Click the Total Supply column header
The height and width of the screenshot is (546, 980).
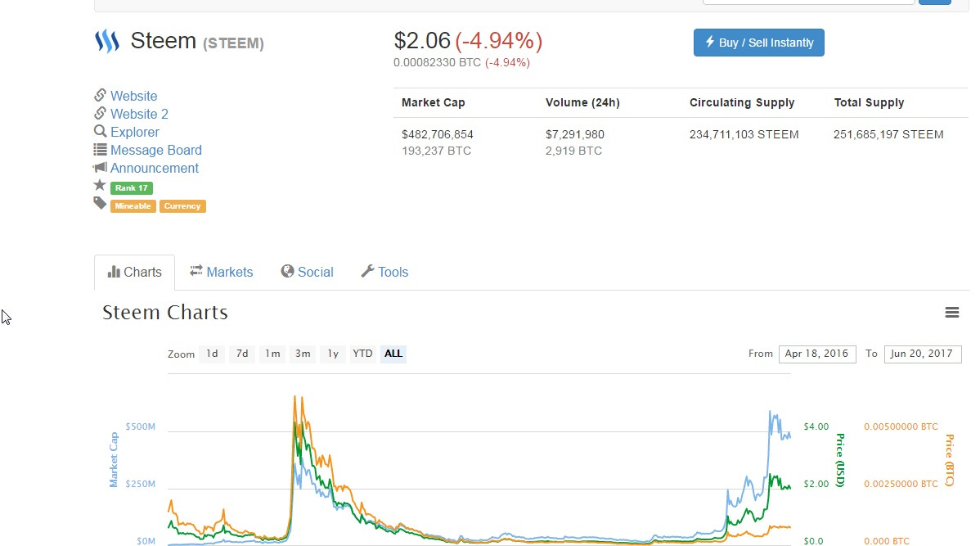869,102
